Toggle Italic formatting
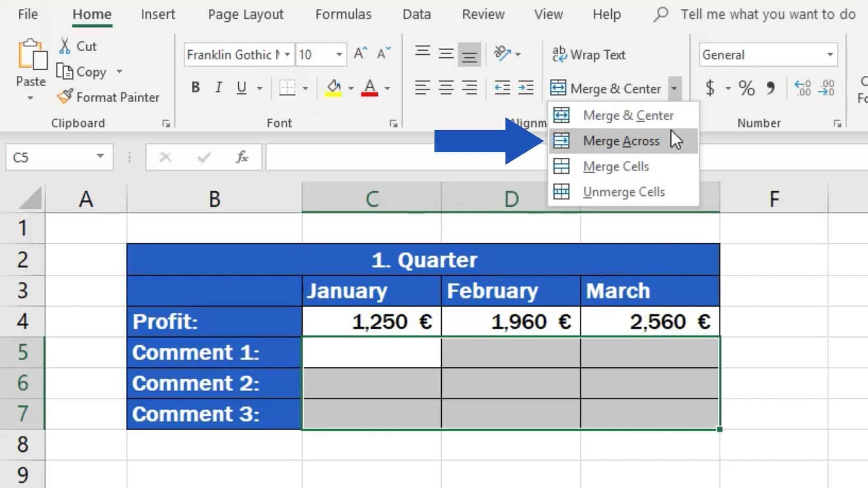The height and width of the screenshot is (488, 868). [x=218, y=87]
